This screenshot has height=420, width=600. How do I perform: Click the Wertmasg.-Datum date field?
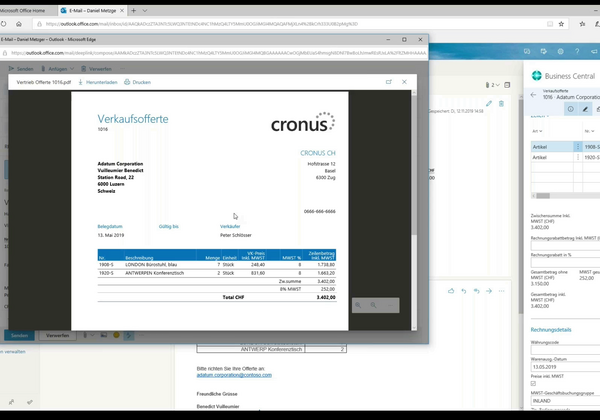coord(562,366)
